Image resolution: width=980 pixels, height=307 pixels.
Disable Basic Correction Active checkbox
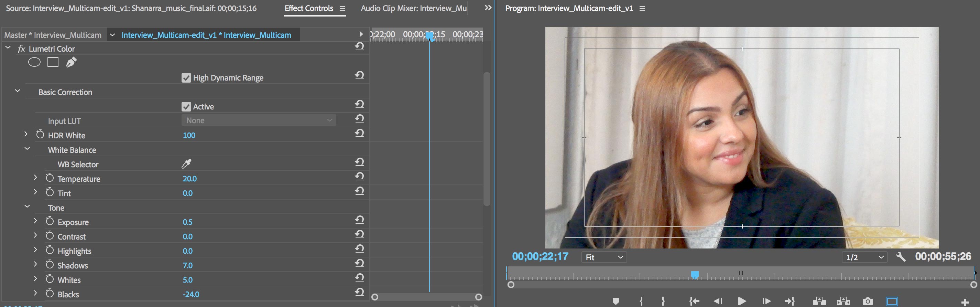186,107
